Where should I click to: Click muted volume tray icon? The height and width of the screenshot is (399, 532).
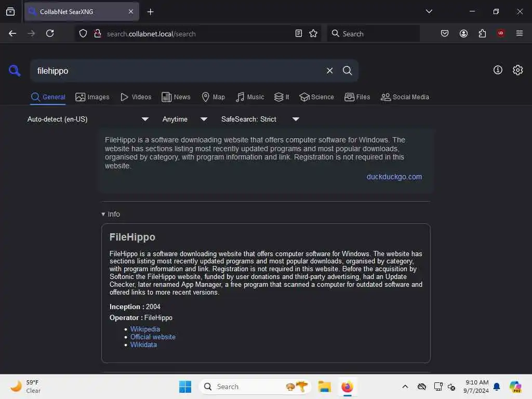451,387
